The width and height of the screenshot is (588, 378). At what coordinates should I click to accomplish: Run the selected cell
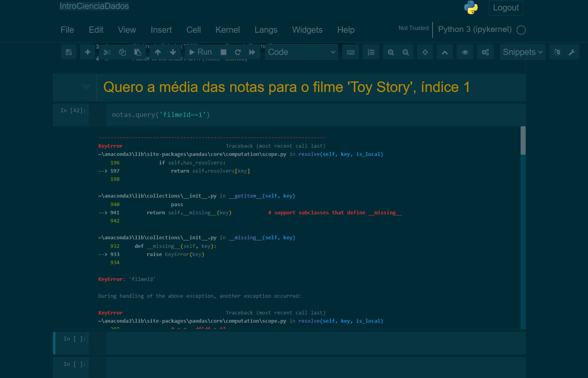coord(200,52)
